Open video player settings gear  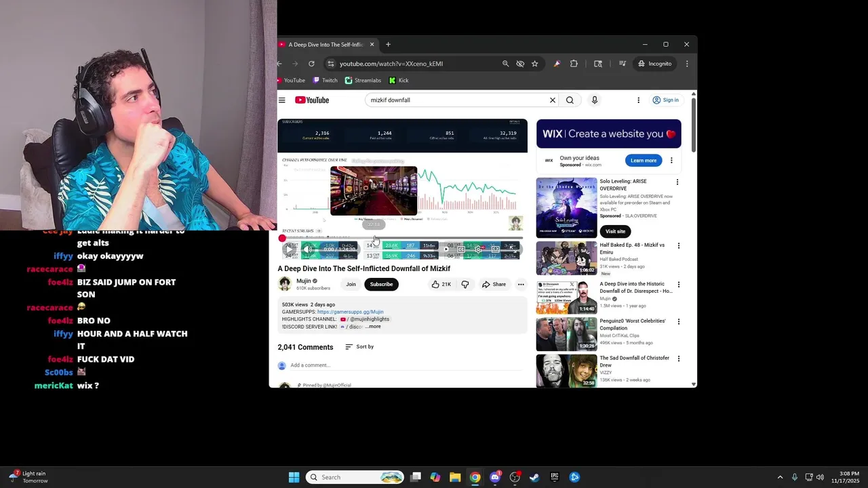(478, 249)
